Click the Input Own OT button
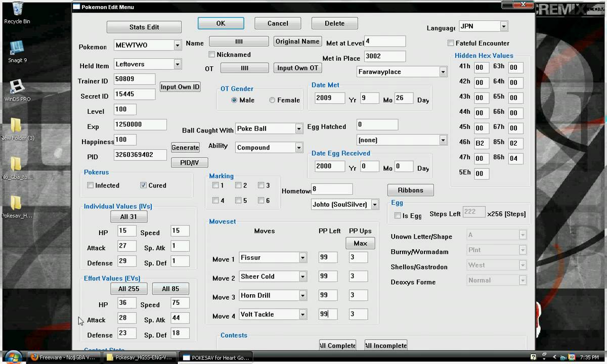This screenshot has height=364, width=607. tap(297, 68)
